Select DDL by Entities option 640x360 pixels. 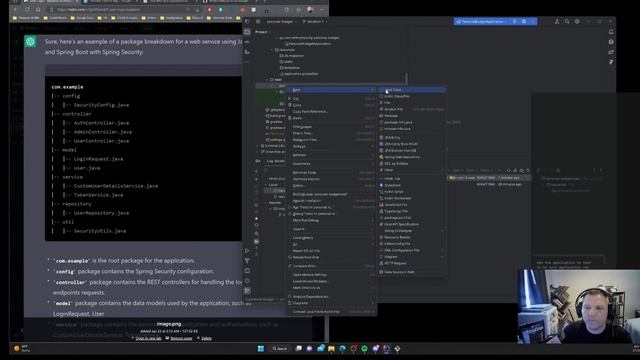click(411, 164)
